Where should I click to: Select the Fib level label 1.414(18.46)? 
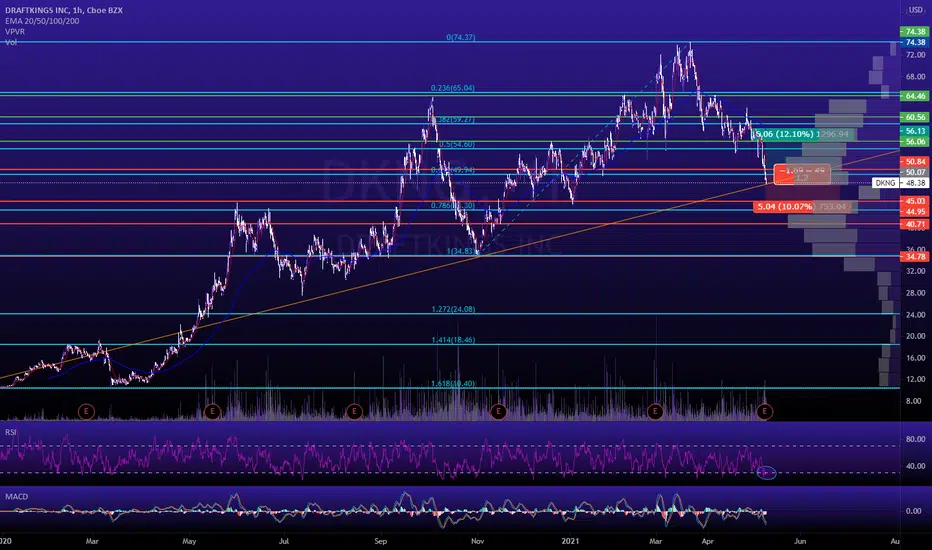pyautogui.click(x=454, y=340)
